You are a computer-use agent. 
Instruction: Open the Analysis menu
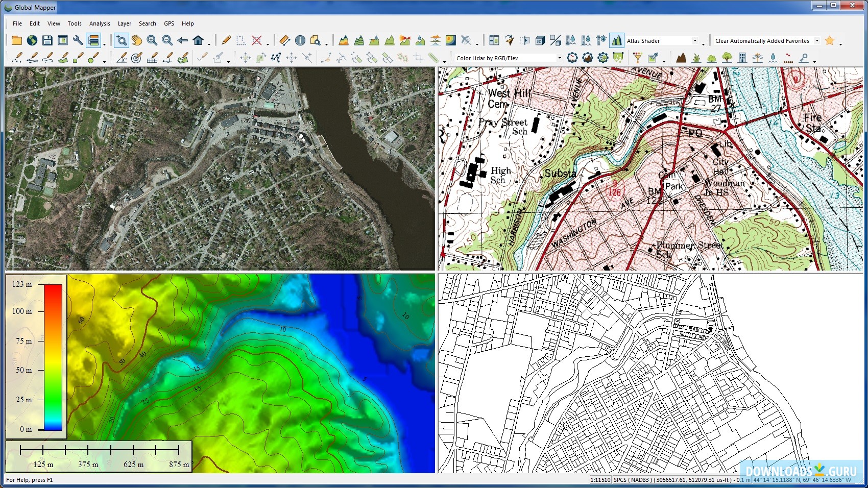point(100,23)
